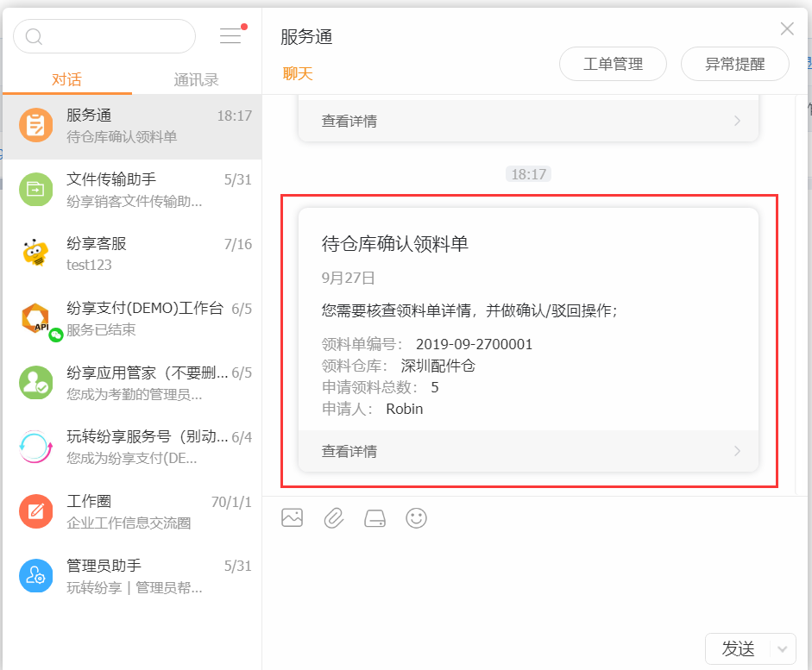Select the 文件传输助手 conversation name
The image size is (812, 670).
[111, 179]
